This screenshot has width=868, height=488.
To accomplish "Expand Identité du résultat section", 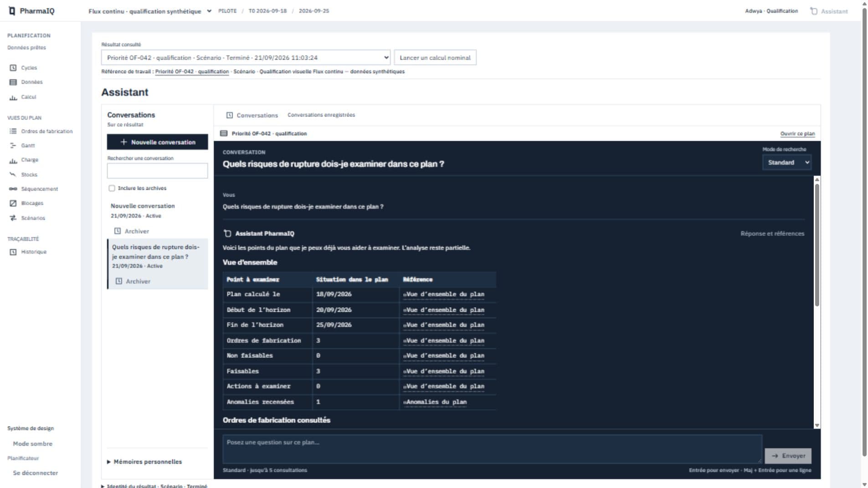I will click(154, 486).
